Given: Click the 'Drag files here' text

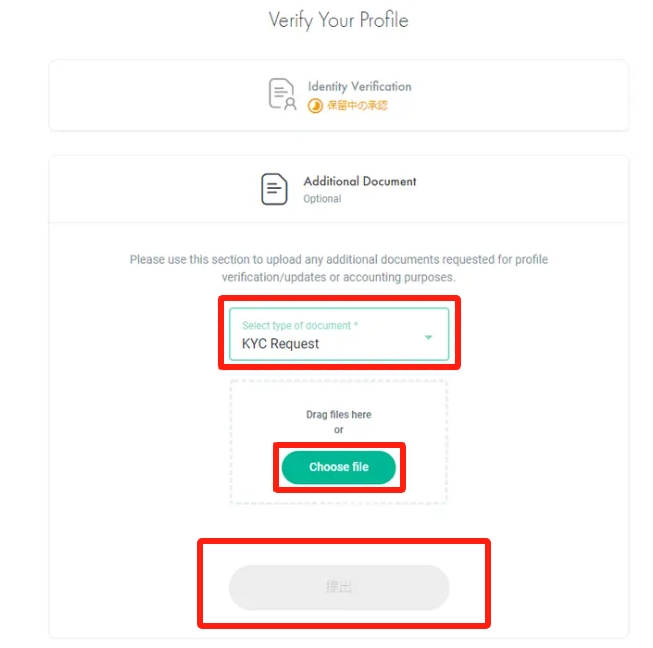Looking at the screenshot, I should pos(338,414).
